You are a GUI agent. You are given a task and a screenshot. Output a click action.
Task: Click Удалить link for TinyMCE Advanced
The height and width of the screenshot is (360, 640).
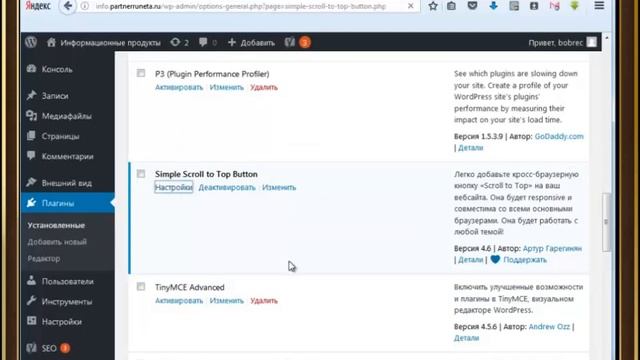(x=264, y=301)
